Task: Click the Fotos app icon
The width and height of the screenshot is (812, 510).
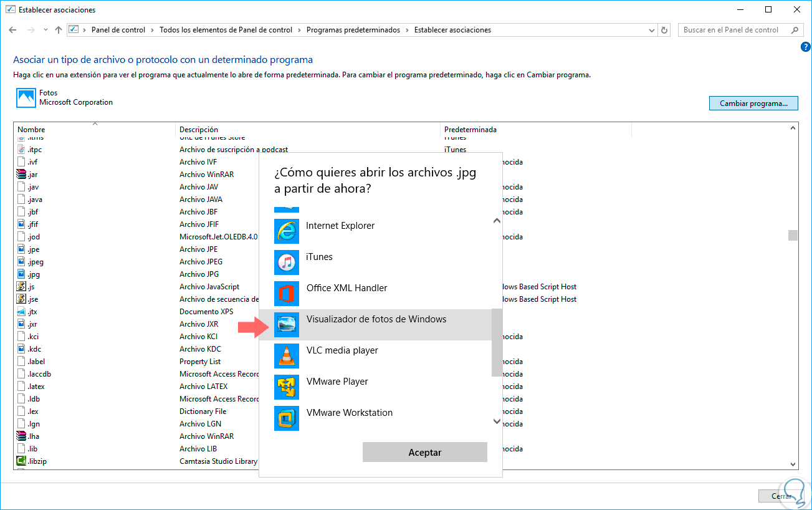Action: pos(26,98)
